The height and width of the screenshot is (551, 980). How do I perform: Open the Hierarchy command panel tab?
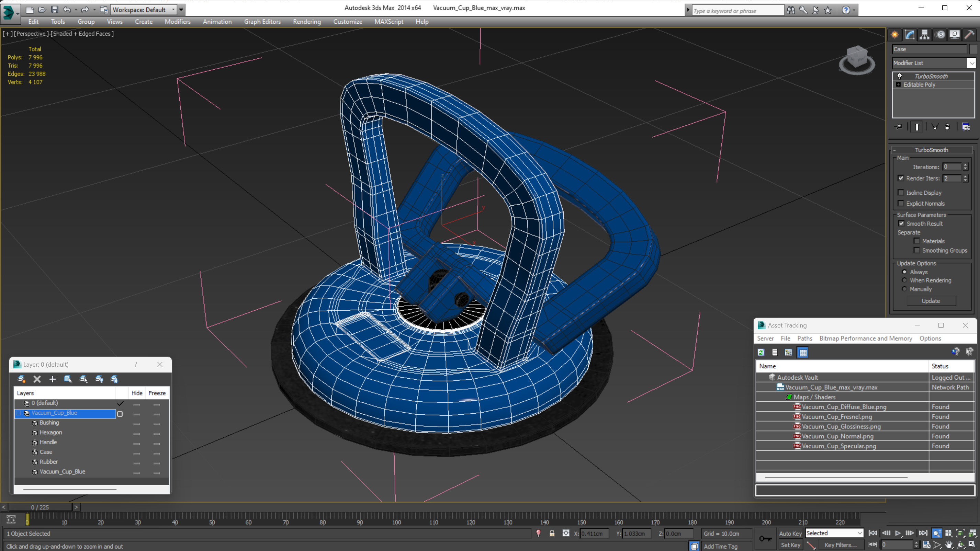click(924, 35)
